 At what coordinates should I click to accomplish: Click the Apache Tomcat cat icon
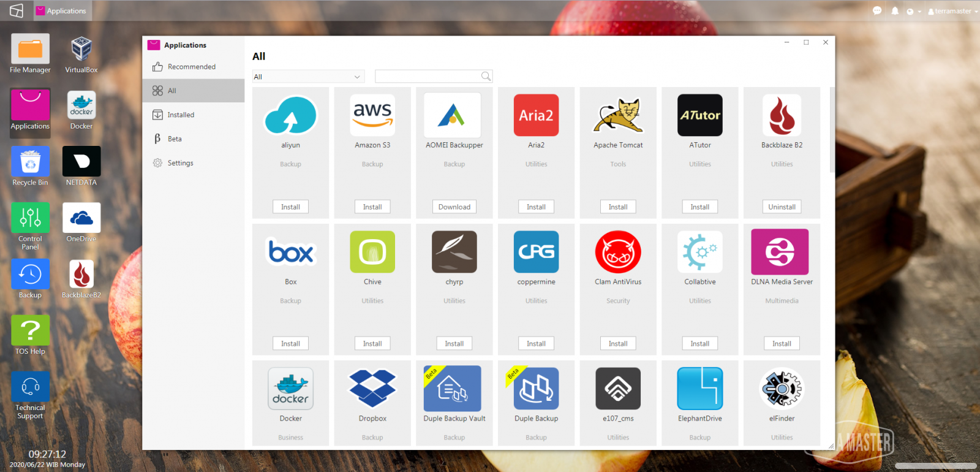(x=618, y=115)
